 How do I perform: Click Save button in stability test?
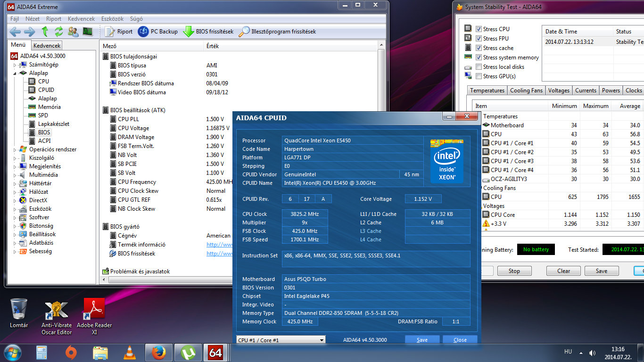point(602,271)
